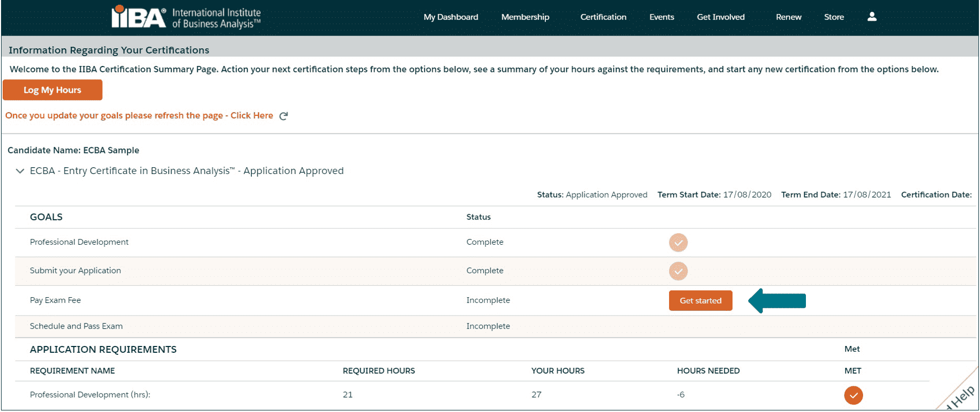Click required hours value 21
The width and height of the screenshot is (980, 412).
coord(348,395)
